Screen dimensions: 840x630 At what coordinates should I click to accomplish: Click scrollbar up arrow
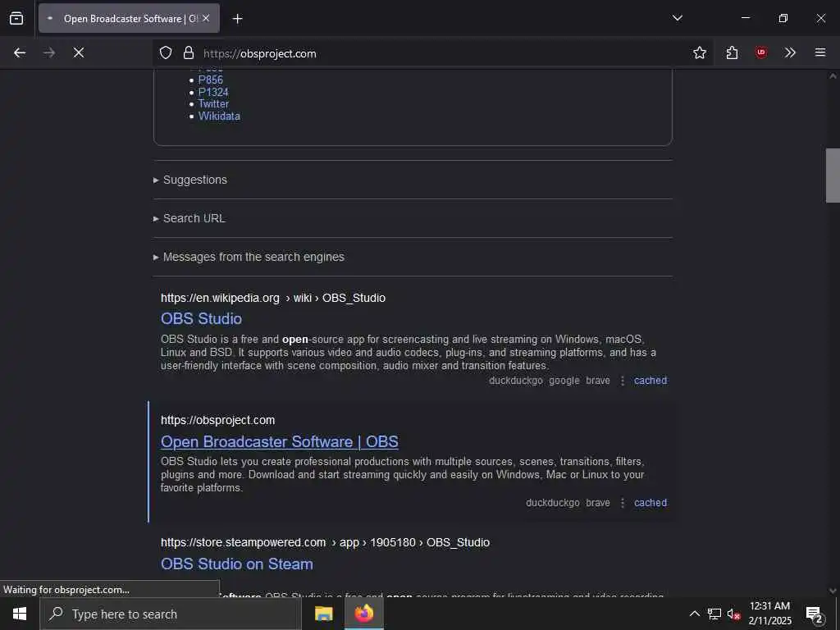tap(833, 76)
